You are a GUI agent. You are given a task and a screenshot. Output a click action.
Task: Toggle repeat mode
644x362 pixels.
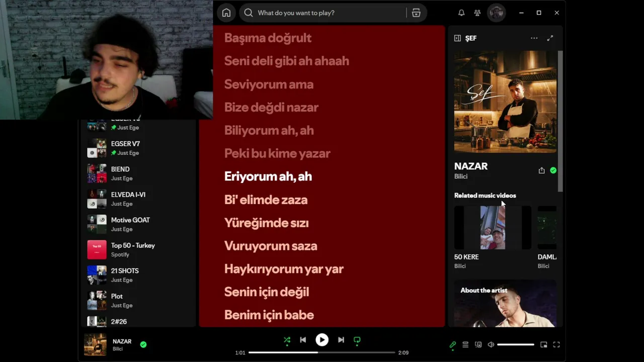pos(357,340)
